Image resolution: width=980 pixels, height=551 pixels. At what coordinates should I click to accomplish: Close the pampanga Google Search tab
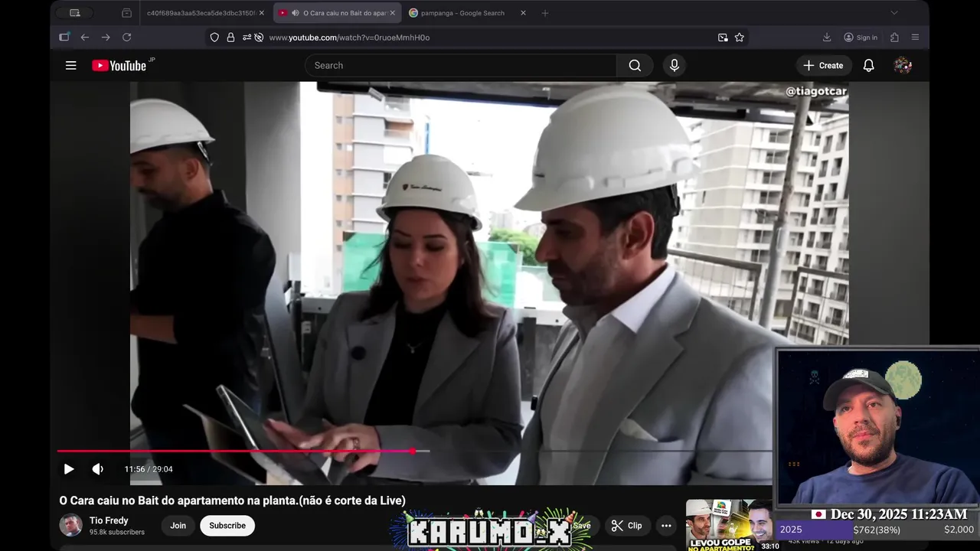point(523,13)
